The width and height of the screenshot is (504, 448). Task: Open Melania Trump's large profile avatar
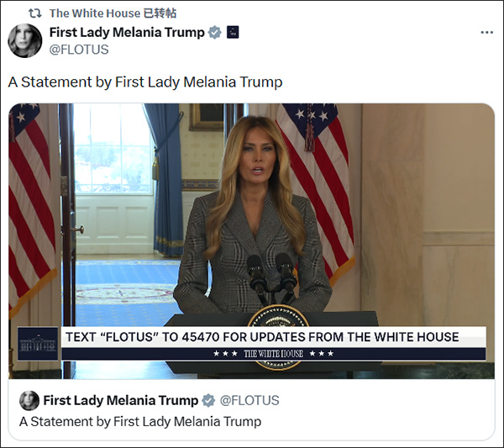click(x=24, y=40)
